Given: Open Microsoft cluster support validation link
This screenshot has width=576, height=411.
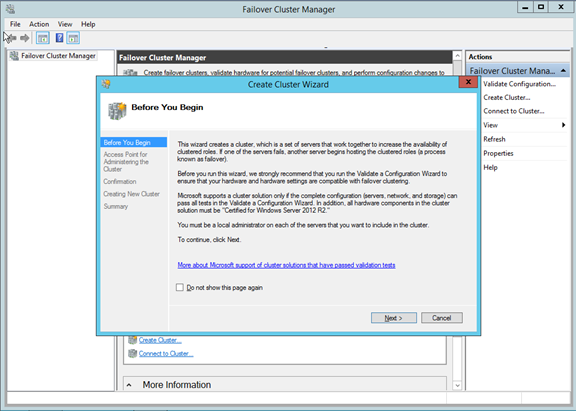Looking at the screenshot, I should coord(287,265).
